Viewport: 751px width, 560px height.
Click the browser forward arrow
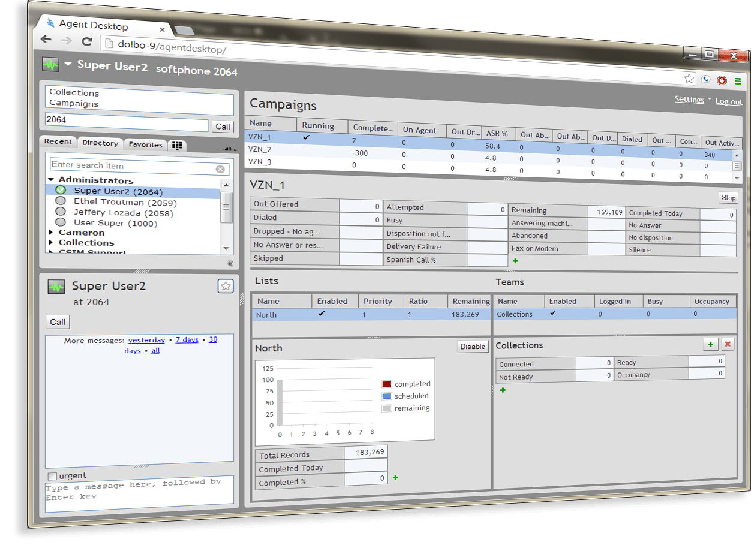coord(67,40)
